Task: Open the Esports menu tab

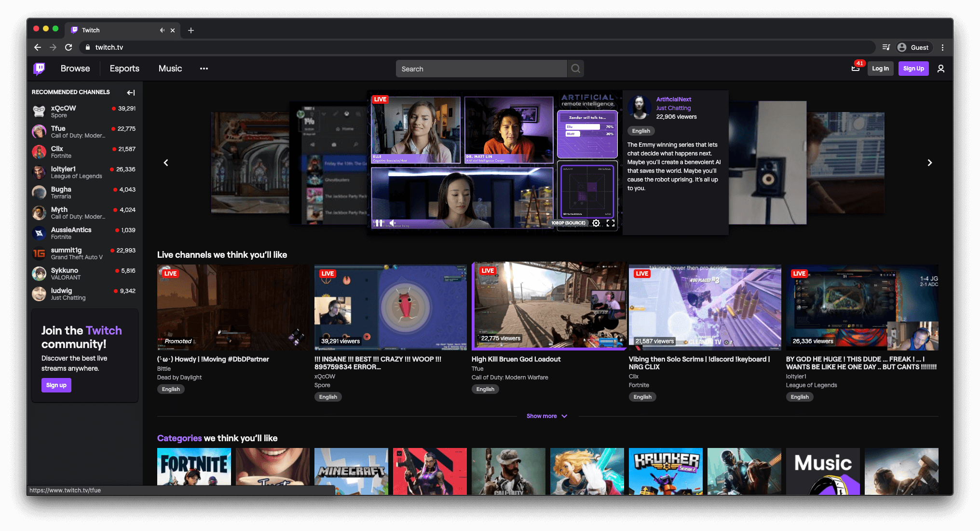Action: [x=124, y=68]
